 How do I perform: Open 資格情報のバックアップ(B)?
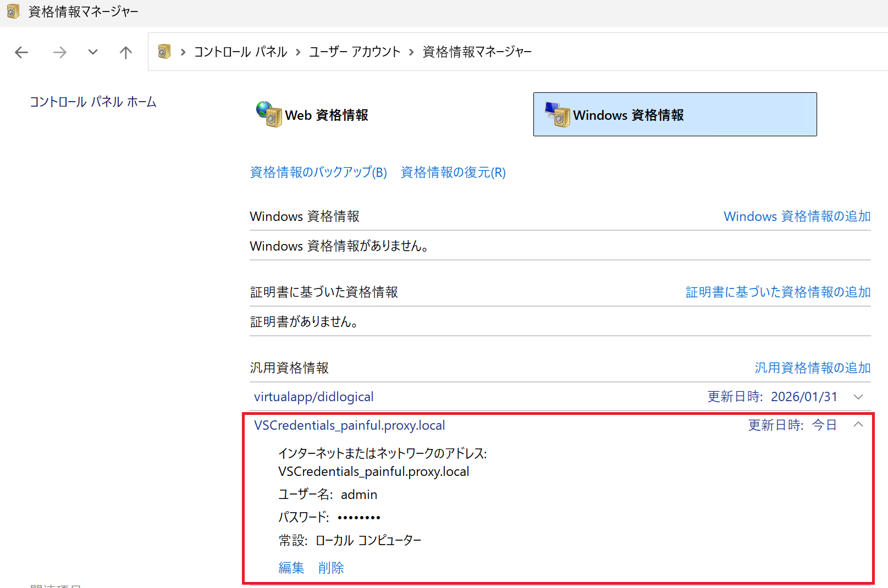318,172
